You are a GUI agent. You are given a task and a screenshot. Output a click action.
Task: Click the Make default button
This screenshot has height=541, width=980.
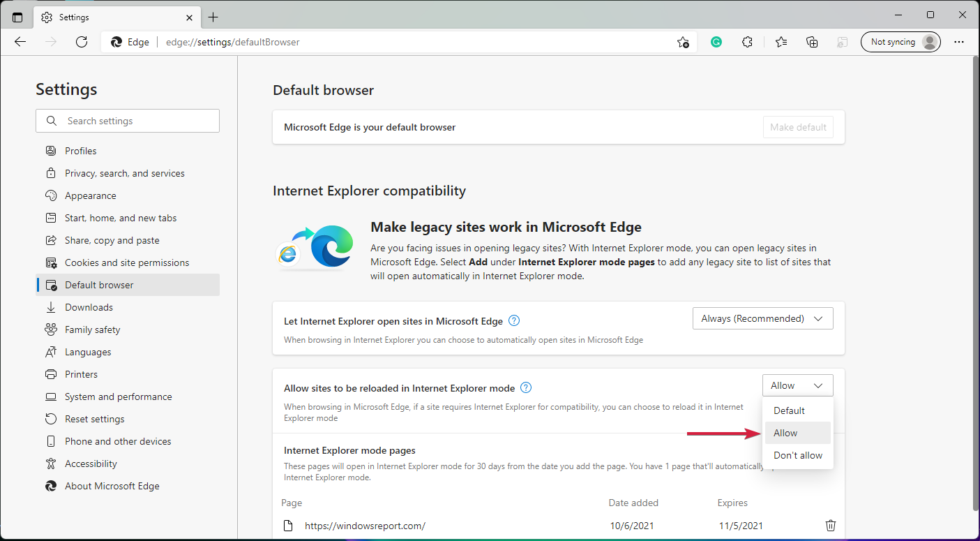coord(798,126)
